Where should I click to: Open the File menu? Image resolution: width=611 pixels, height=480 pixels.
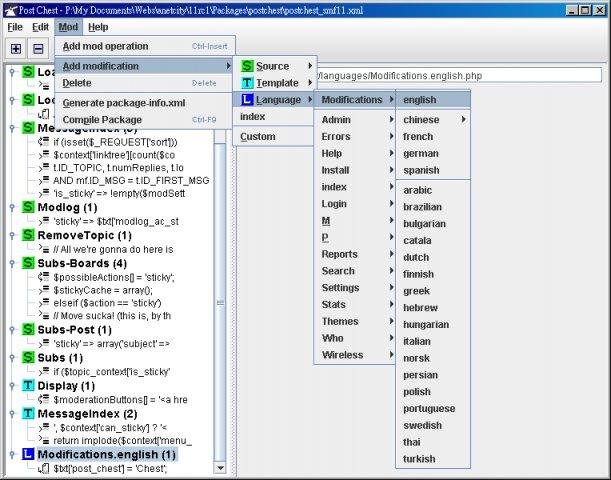[x=15, y=27]
